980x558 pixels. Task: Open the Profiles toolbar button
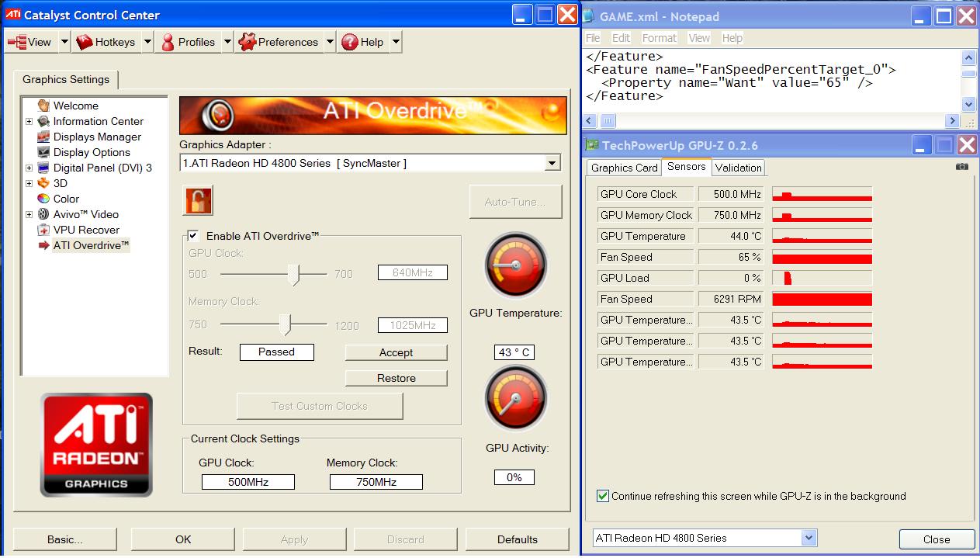188,42
